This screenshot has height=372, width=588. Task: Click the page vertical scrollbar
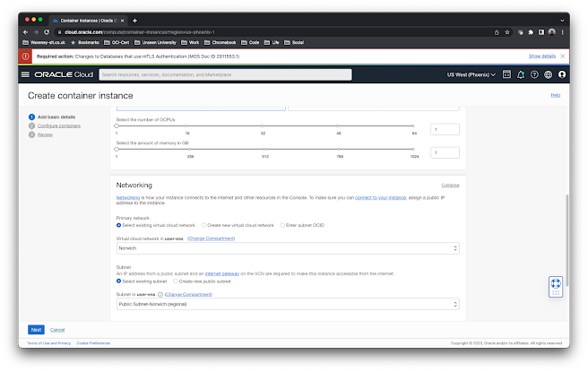tap(567, 240)
